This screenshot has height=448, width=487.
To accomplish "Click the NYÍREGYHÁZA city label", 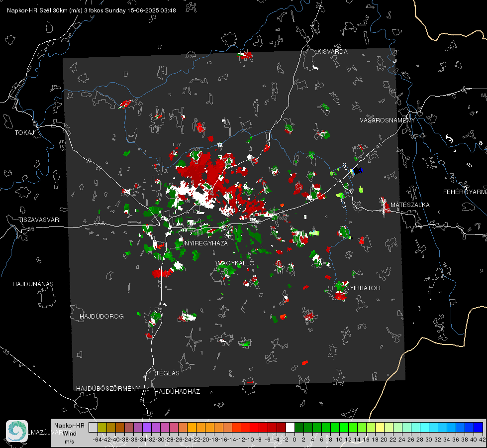I will click(206, 243).
